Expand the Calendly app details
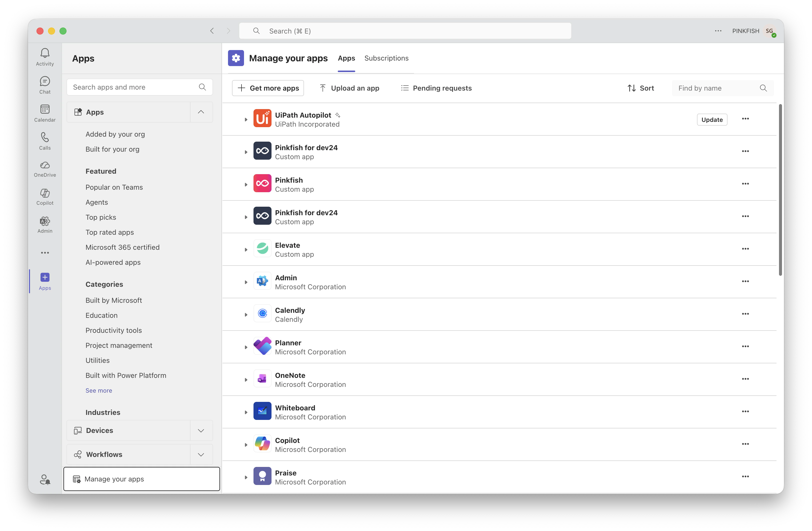 (246, 314)
